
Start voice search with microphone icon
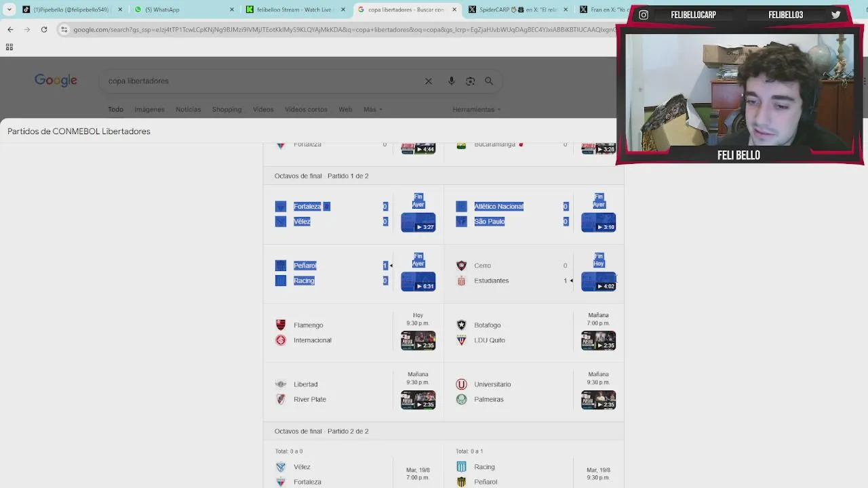452,81
